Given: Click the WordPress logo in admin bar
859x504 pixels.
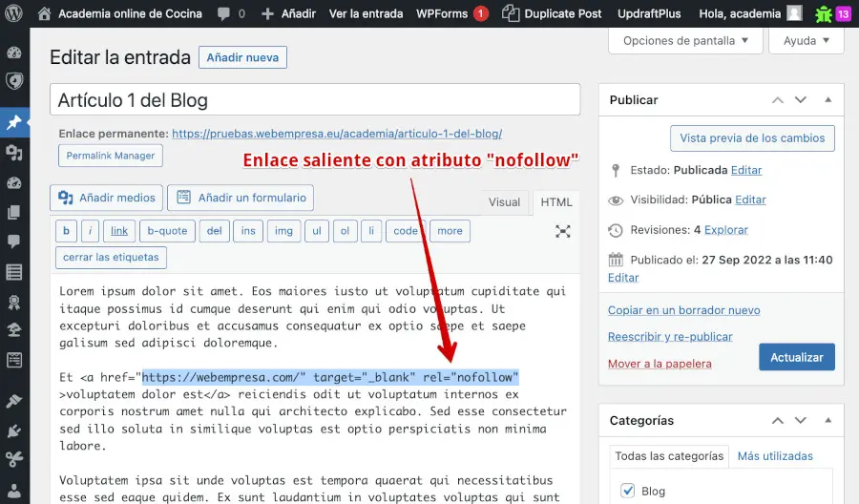Looking at the screenshot, I should pyautogui.click(x=14, y=13).
